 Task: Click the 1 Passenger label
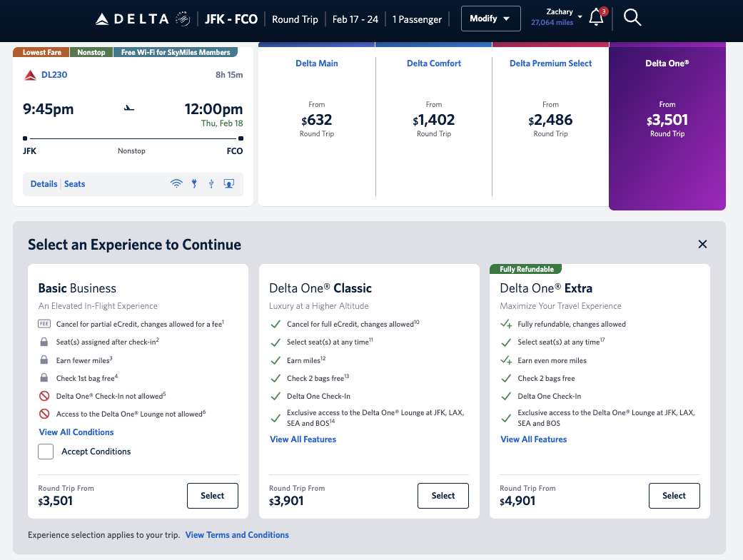(x=417, y=19)
